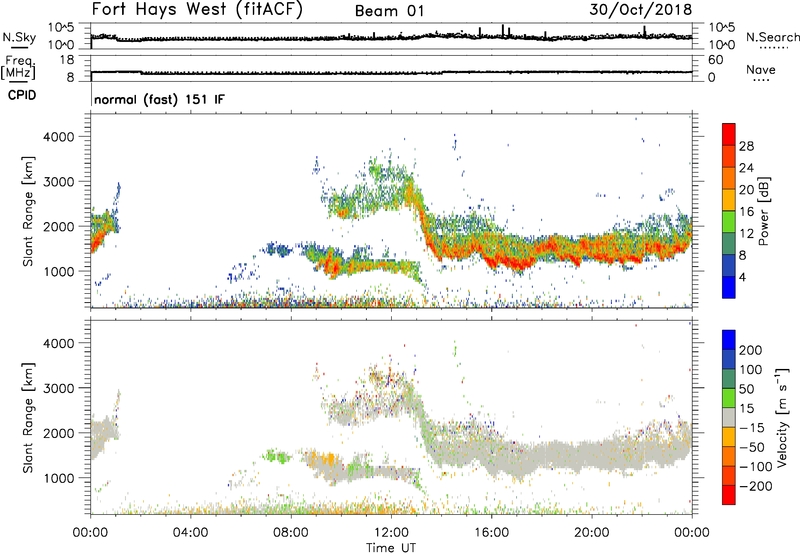Click the '04:00' time axis tick label
This screenshot has width=800, height=554.
coord(191,533)
